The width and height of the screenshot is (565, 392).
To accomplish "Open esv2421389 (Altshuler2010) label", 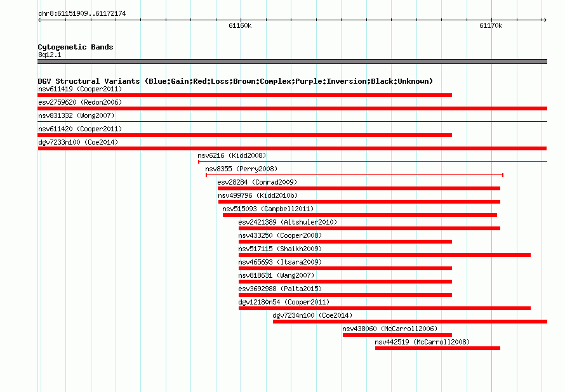I will pos(288,222).
